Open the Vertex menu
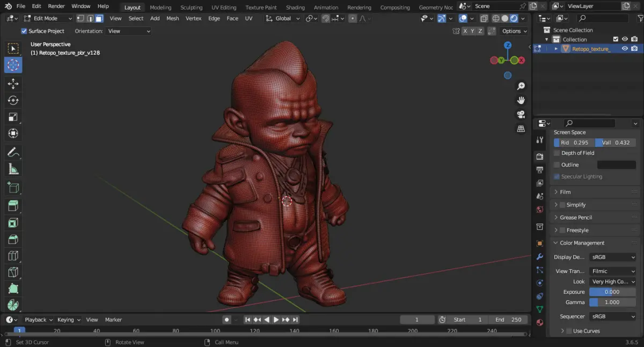This screenshot has height=347, width=644. [x=193, y=18]
